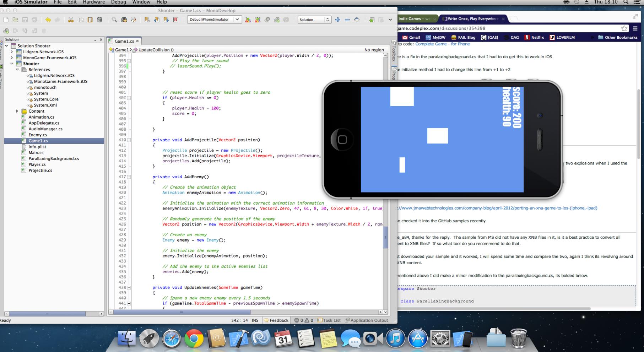The height and width of the screenshot is (352, 644).
Task: Fold the AddEnemy method at line 417
Action: 129,177
